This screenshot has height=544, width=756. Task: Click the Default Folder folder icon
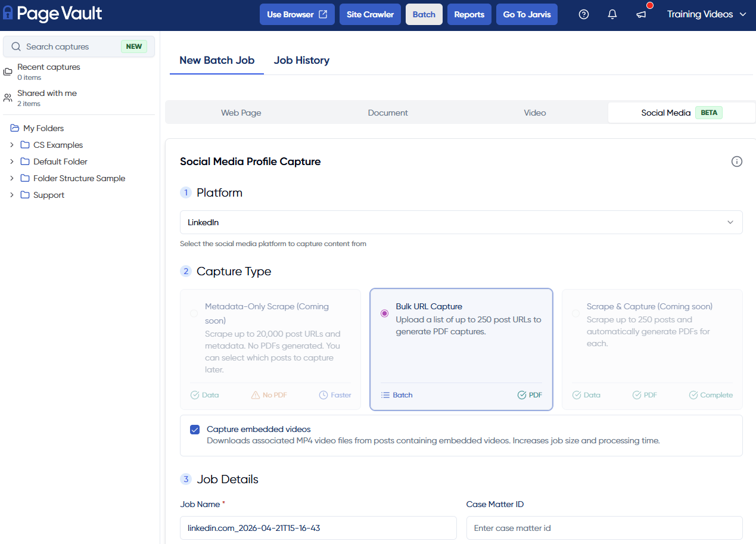click(x=25, y=161)
